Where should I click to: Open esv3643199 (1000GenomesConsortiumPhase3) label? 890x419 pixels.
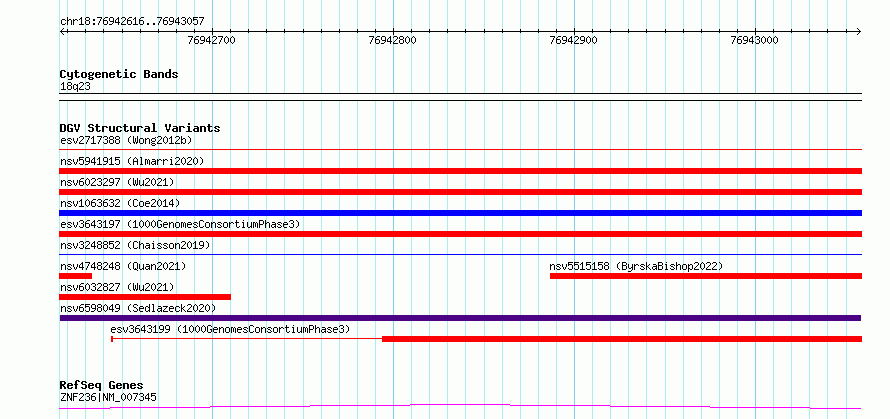click(230, 329)
